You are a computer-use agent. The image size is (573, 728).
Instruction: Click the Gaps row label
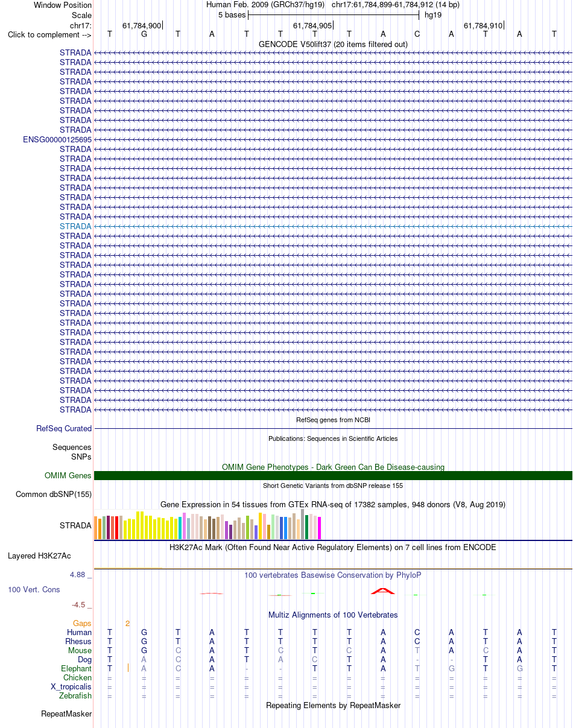(x=82, y=623)
